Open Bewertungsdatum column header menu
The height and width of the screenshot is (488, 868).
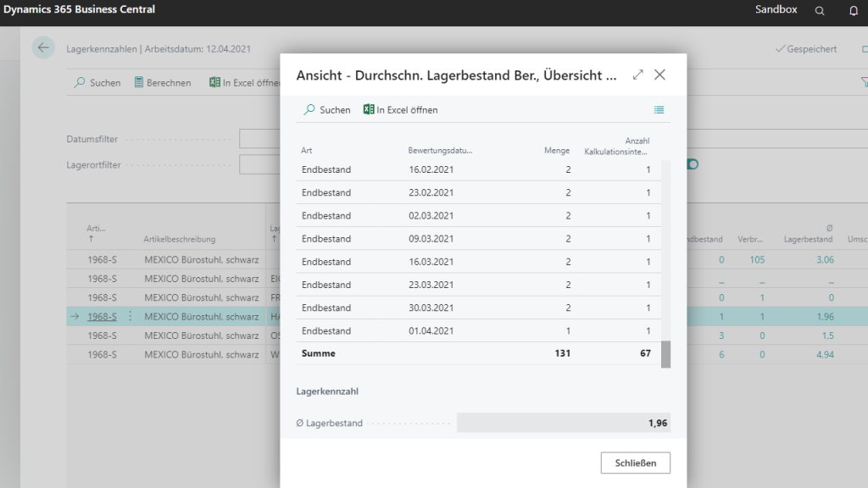coord(440,151)
